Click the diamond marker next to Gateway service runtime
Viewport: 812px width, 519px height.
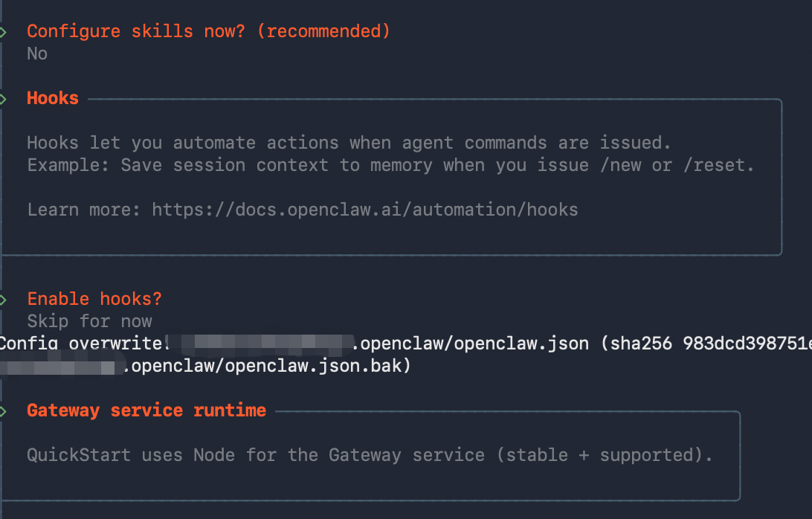click(x=2, y=411)
